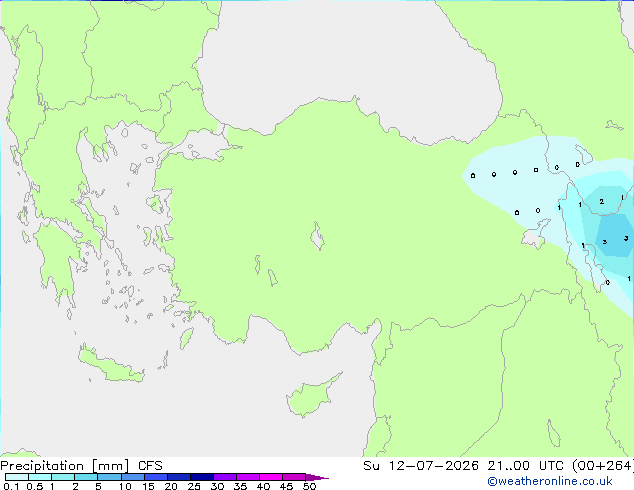
Task: Click the arrow tip beyond 50 mm
Action: click(x=317, y=477)
